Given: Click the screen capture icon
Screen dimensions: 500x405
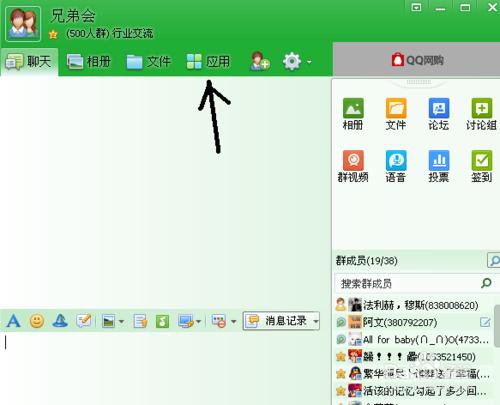Looking at the screenshot, I should pos(186,321).
